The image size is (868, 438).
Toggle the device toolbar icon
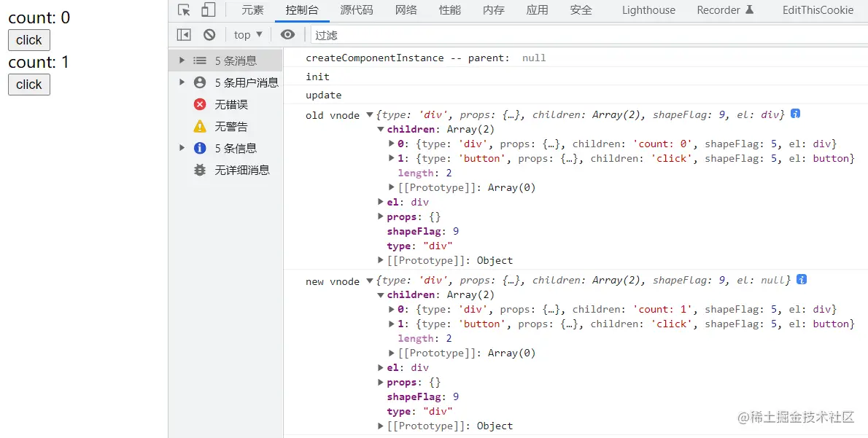pyautogui.click(x=208, y=10)
